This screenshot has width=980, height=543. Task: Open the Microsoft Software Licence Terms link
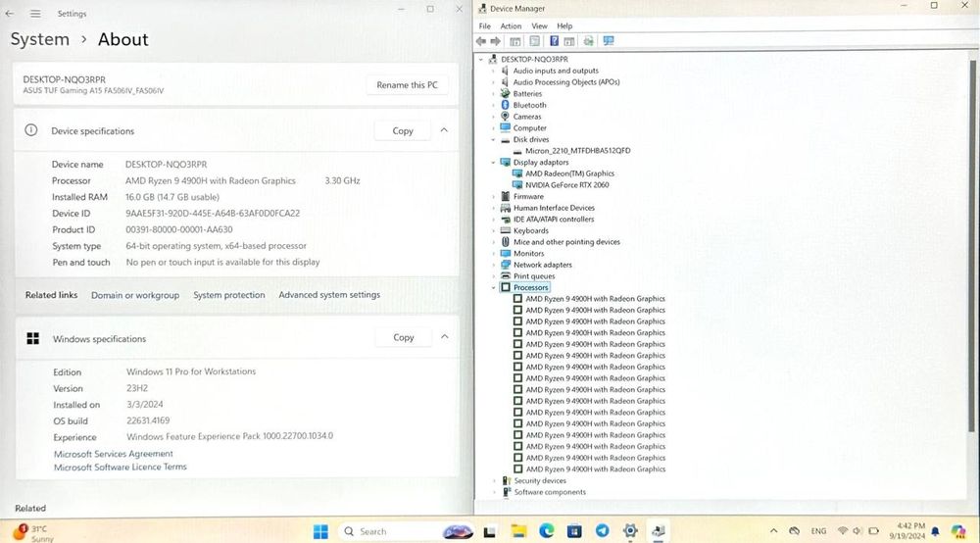point(120,467)
